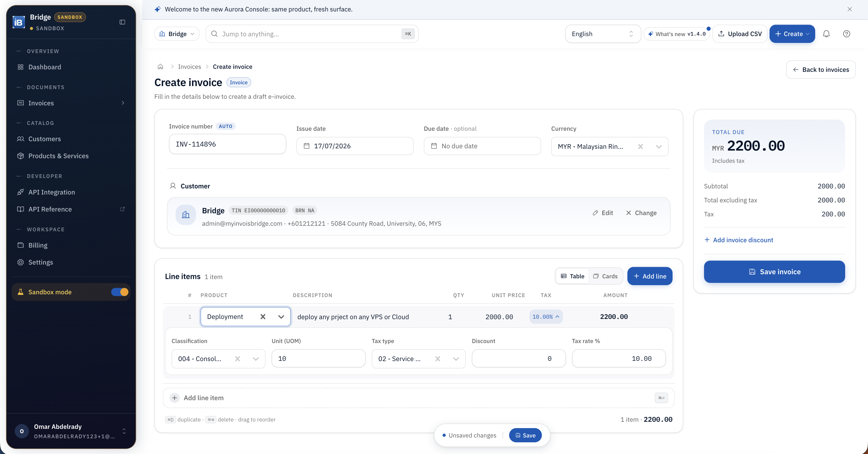Click the customer TIN EI00000000010 badge
This screenshot has height=454, width=868.
(x=258, y=210)
